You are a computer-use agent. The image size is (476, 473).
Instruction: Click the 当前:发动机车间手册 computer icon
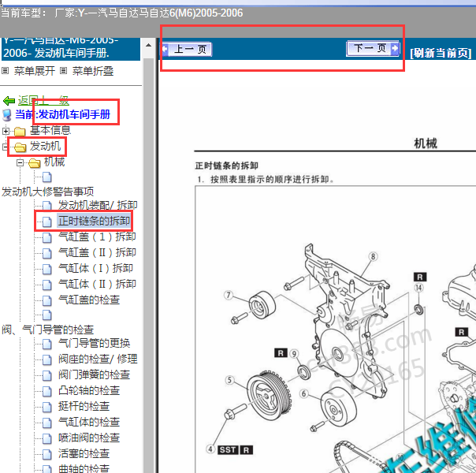(6, 115)
